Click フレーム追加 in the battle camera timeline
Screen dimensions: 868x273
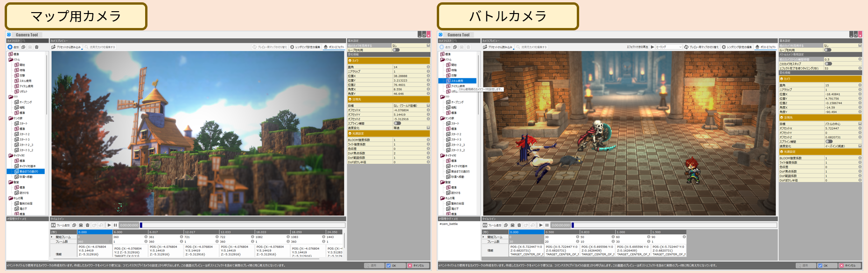[x=495, y=225]
